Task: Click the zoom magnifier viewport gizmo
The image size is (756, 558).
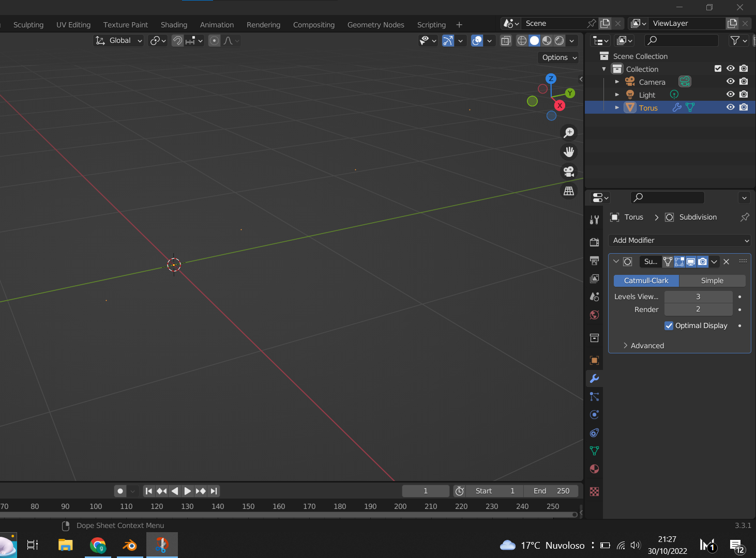Action: pos(569,133)
